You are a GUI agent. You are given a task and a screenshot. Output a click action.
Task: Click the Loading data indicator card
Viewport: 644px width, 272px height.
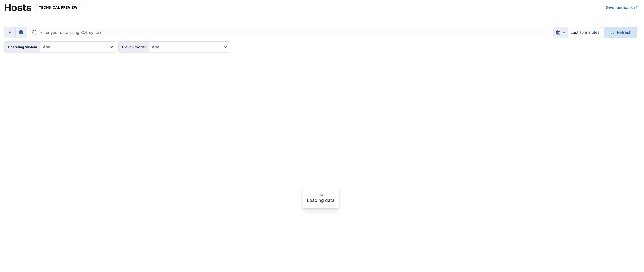pos(320,197)
